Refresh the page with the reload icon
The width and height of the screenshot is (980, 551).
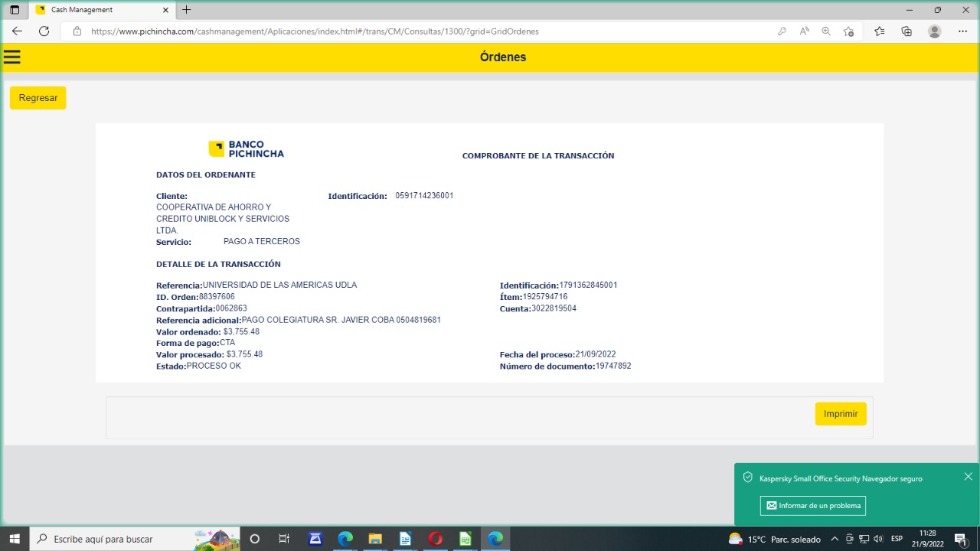44,31
